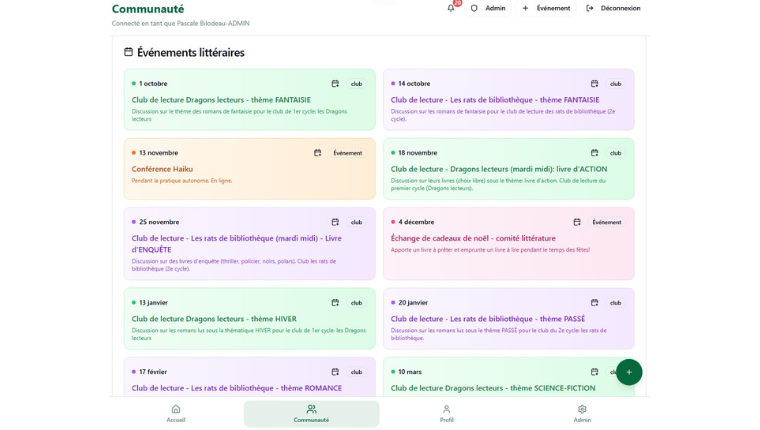The height and width of the screenshot is (430, 760).
Task: Click the green floating plus button
Action: point(628,372)
